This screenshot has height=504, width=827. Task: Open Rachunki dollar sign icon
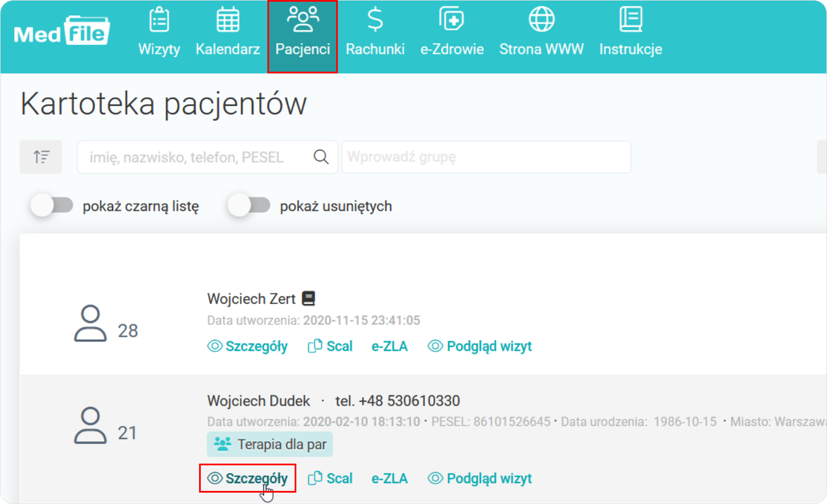[x=375, y=20]
